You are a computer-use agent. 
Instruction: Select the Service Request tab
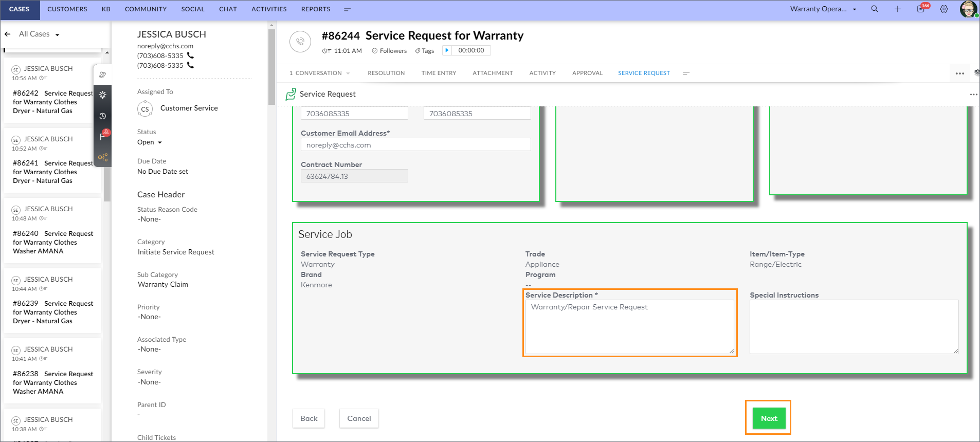(644, 73)
